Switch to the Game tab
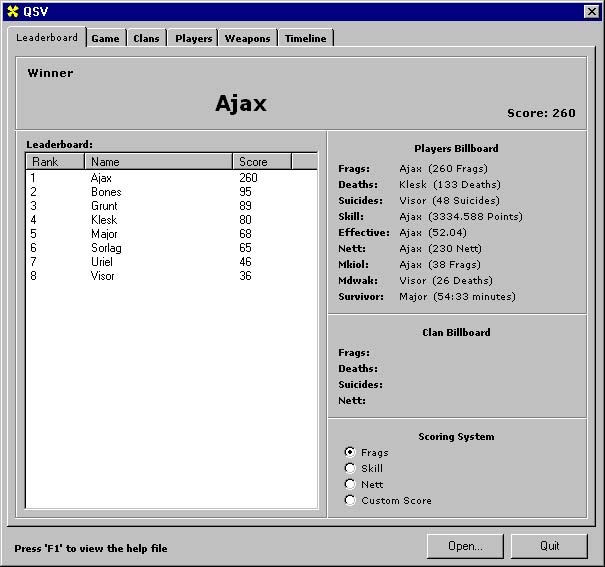 click(x=105, y=38)
